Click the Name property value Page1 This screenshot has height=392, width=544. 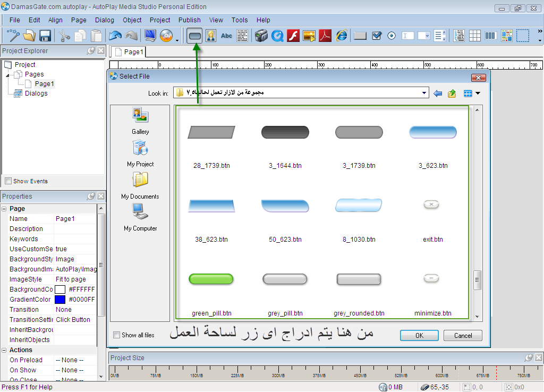point(75,219)
